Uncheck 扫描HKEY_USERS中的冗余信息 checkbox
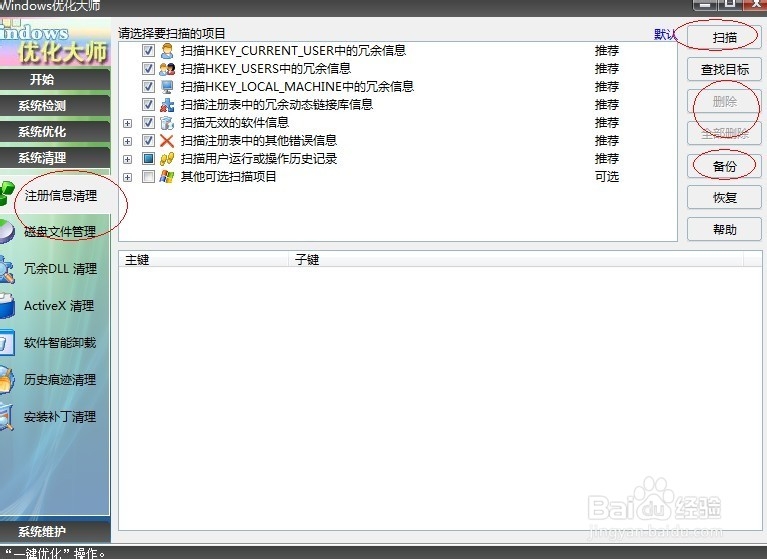 148,68
